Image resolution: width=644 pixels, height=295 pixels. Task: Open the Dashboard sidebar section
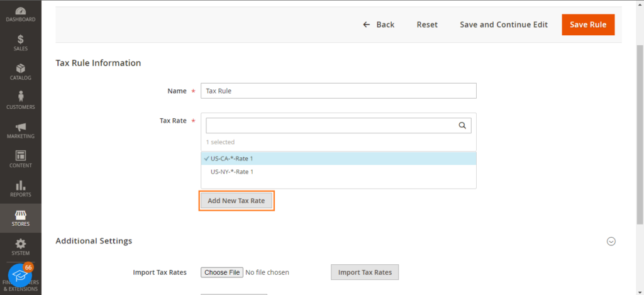21,14
